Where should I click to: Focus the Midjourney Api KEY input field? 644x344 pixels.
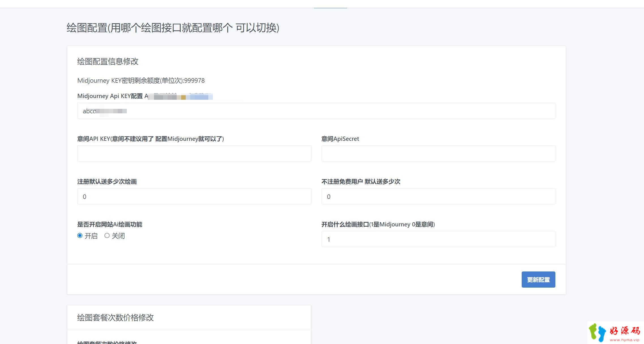tap(316, 111)
